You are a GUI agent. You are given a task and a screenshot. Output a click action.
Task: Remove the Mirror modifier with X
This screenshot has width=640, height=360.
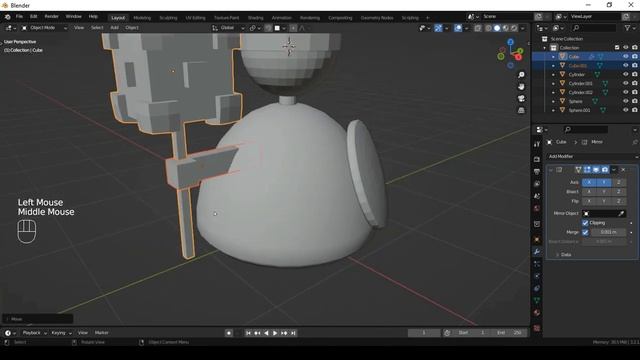coord(623,170)
